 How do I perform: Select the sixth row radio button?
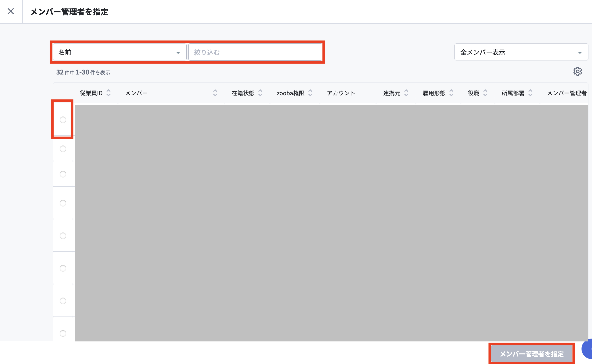pos(63,268)
